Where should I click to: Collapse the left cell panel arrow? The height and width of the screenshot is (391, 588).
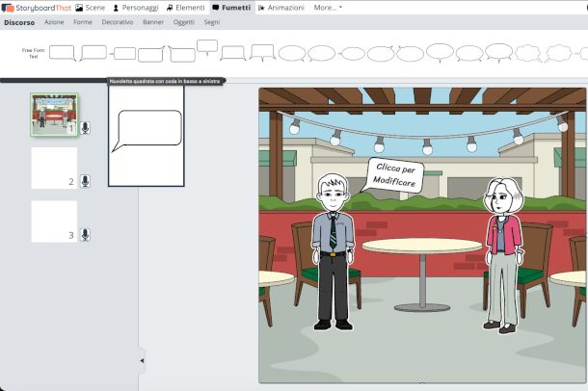(x=142, y=360)
